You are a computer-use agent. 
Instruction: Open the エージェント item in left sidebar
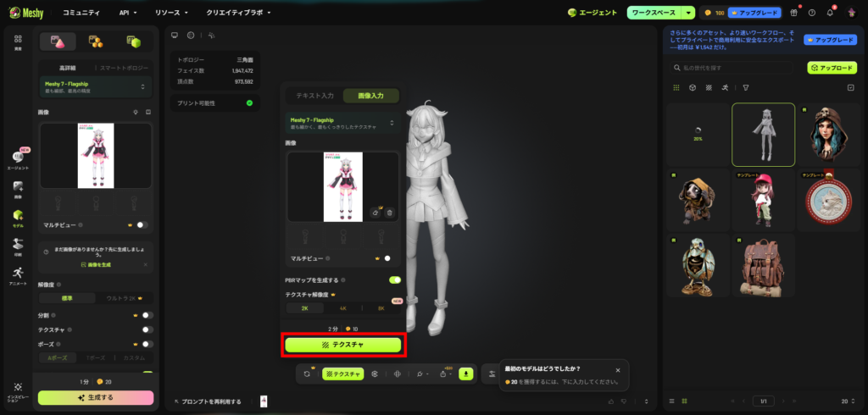(18, 159)
